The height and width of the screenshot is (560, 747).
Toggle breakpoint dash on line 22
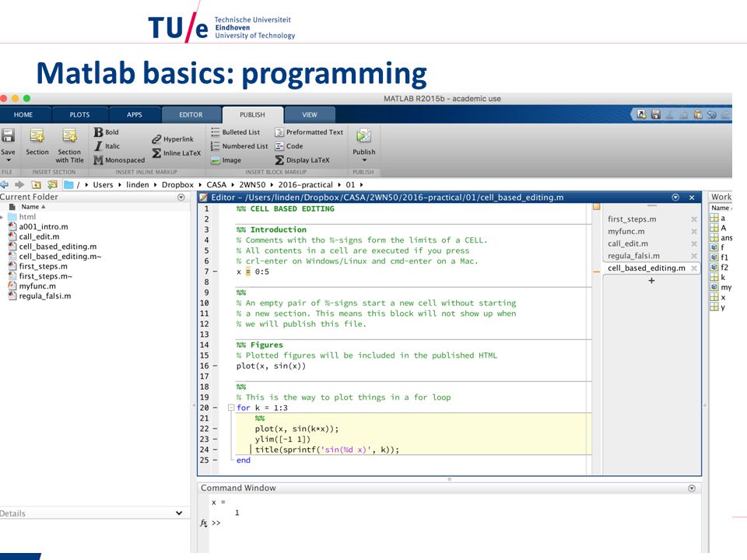point(215,429)
